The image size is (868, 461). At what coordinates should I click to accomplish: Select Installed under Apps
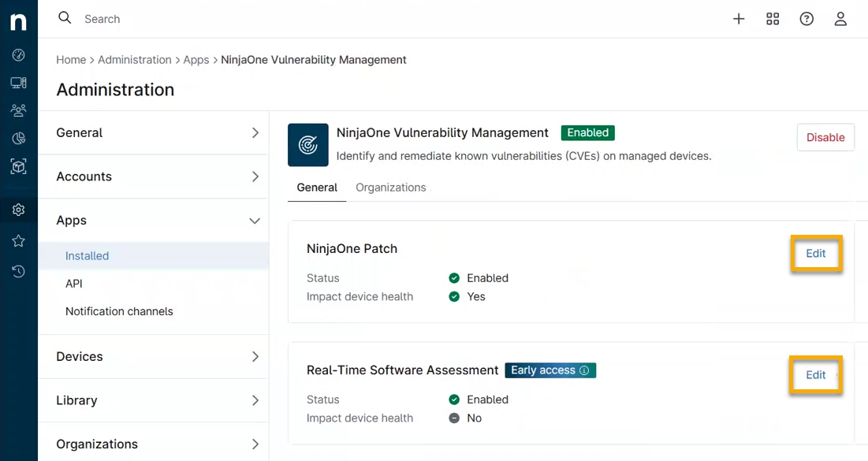[x=154, y=255]
